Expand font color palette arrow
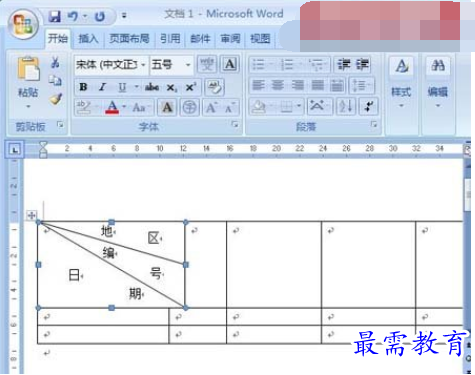This screenshot has width=475, height=375. [124, 107]
